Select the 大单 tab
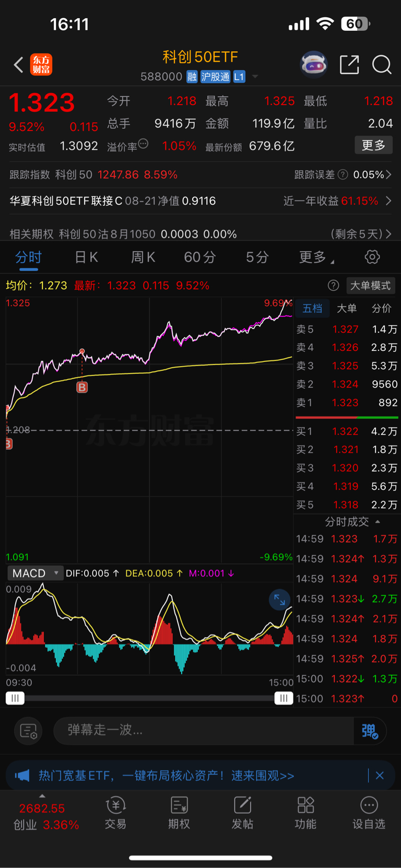 pyautogui.click(x=347, y=308)
